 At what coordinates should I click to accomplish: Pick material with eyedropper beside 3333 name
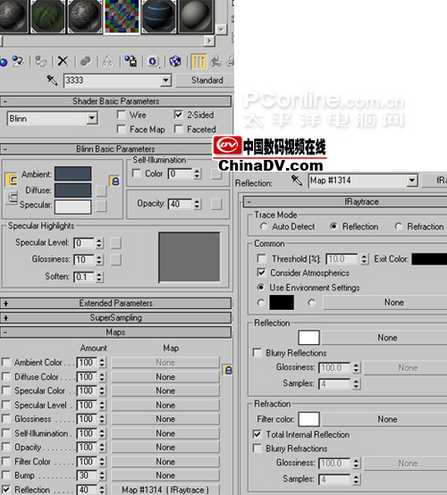(52, 80)
